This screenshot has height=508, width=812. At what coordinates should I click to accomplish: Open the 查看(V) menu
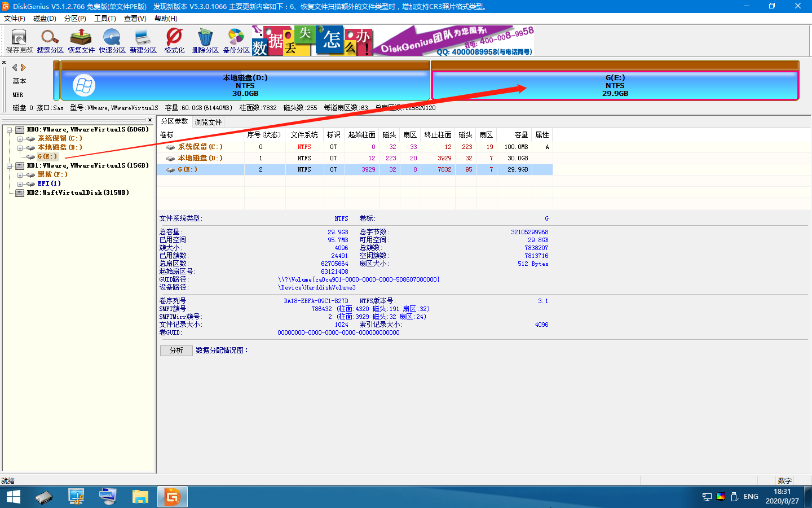point(135,19)
